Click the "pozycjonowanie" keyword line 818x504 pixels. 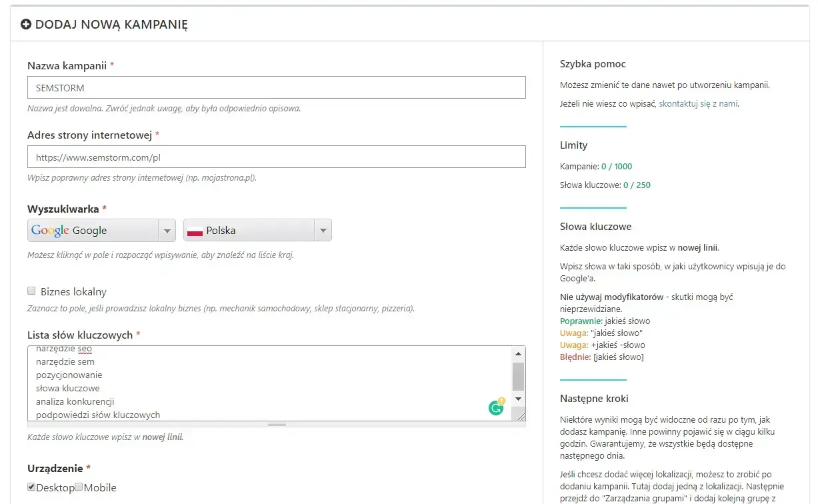(x=69, y=375)
